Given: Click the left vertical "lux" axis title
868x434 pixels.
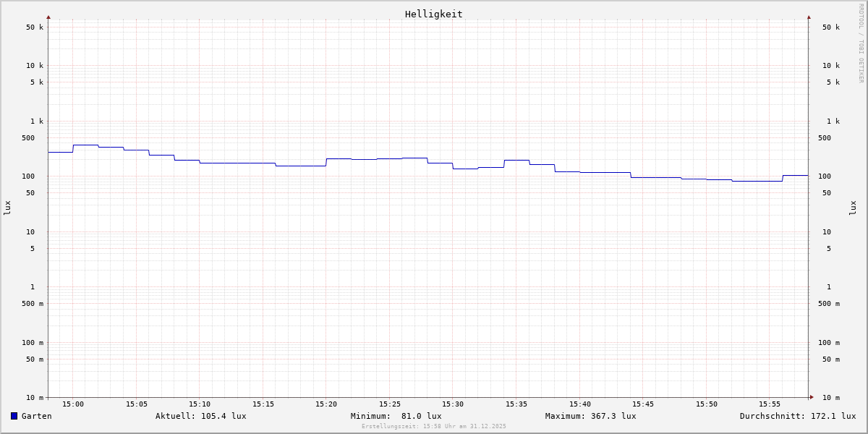Looking at the screenshot, I should pyautogui.click(x=7, y=208).
